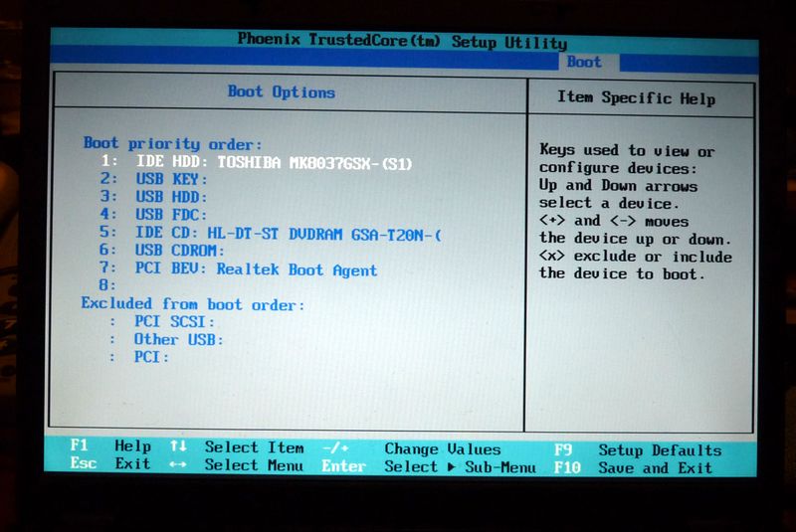796x532 pixels.
Task: Select excluded PCI SCSI entry
Action: click(162, 321)
